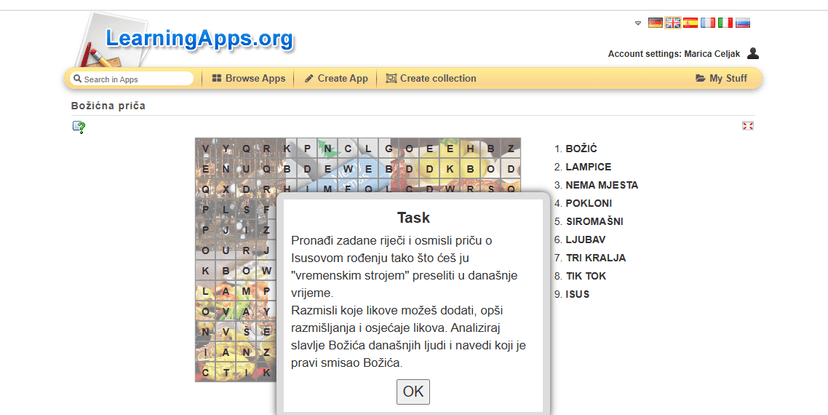Select the German flag language
828x415 pixels.
[655, 23]
